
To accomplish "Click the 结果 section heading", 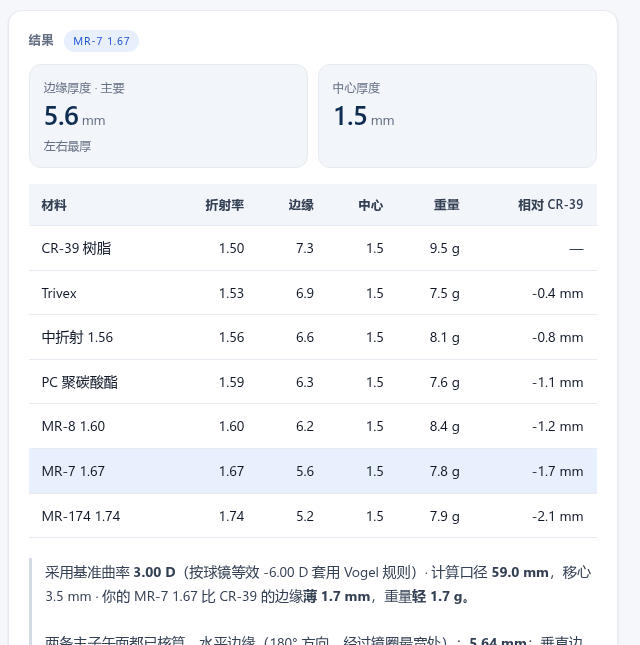I will click(x=41, y=40).
